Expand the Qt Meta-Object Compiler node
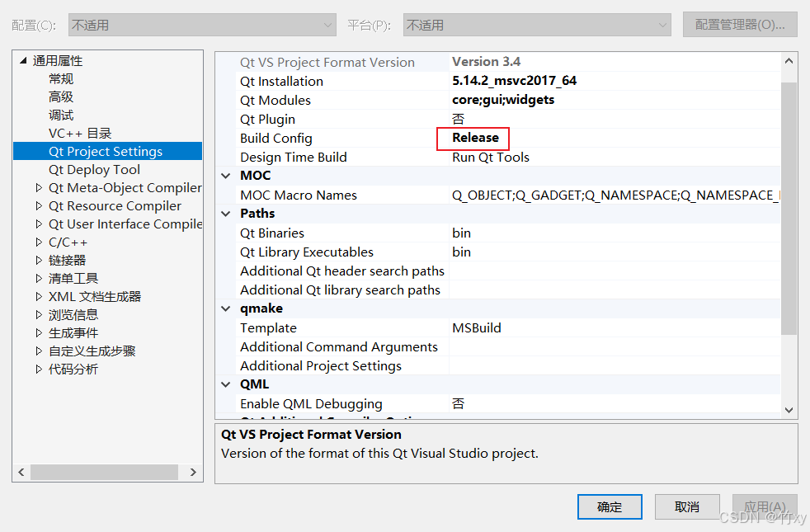 (x=37, y=187)
